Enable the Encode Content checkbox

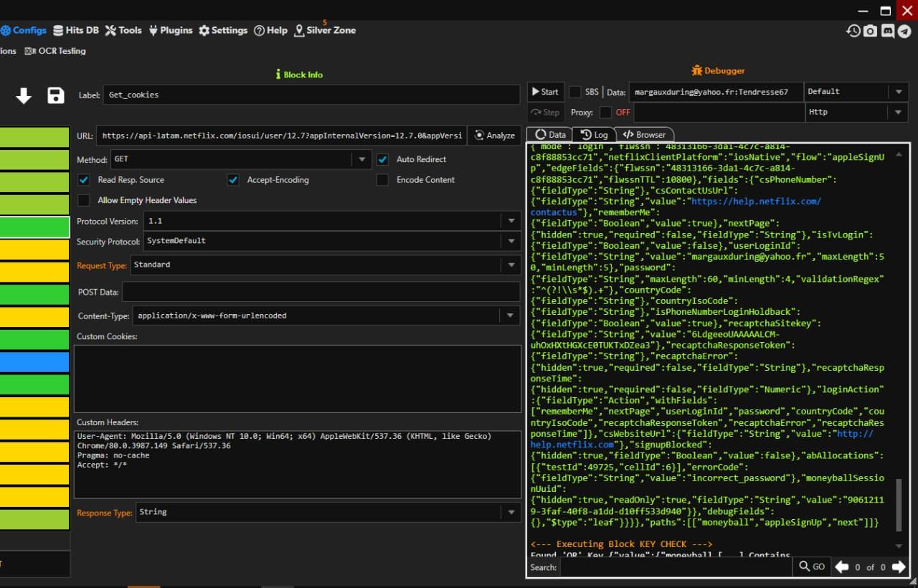(x=383, y=180)
